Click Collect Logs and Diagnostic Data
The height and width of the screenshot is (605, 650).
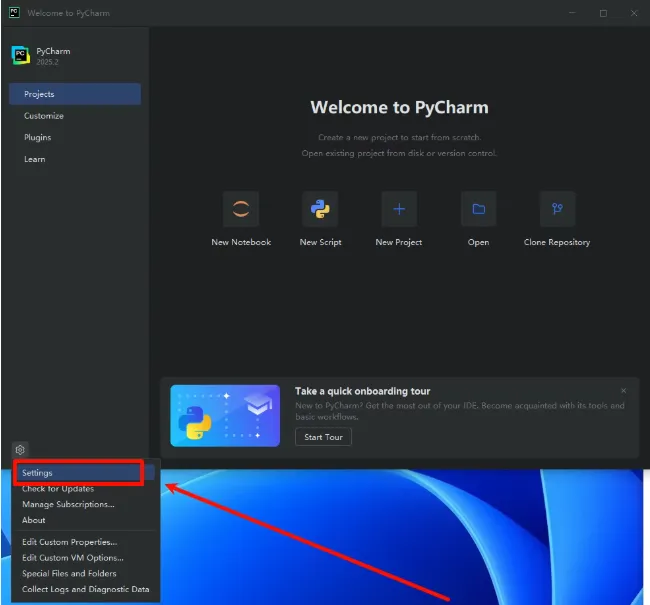click(85, 589)
